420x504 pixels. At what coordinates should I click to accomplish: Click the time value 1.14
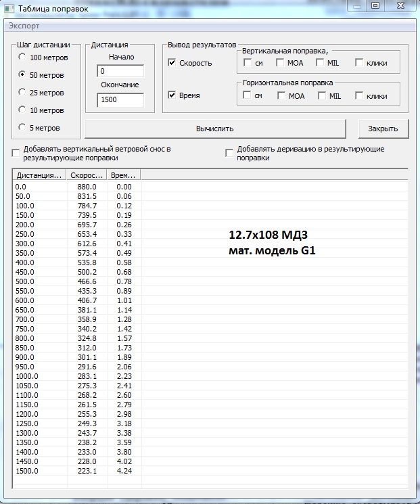point(124,310)
